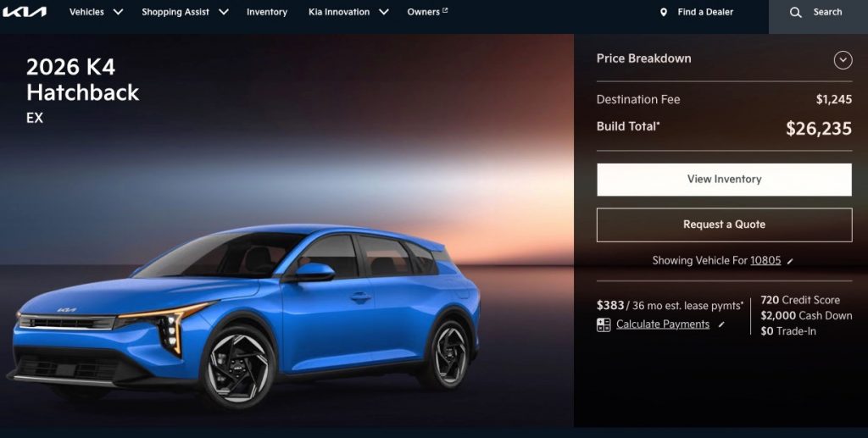Change the zip code 10805 link
The image size is (868, 438).
pos(765,260)
